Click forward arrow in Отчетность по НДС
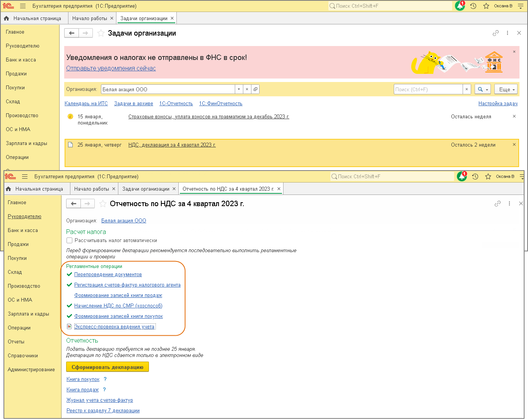The width and height of the screenshot is (528, 420). pos(87,204)
